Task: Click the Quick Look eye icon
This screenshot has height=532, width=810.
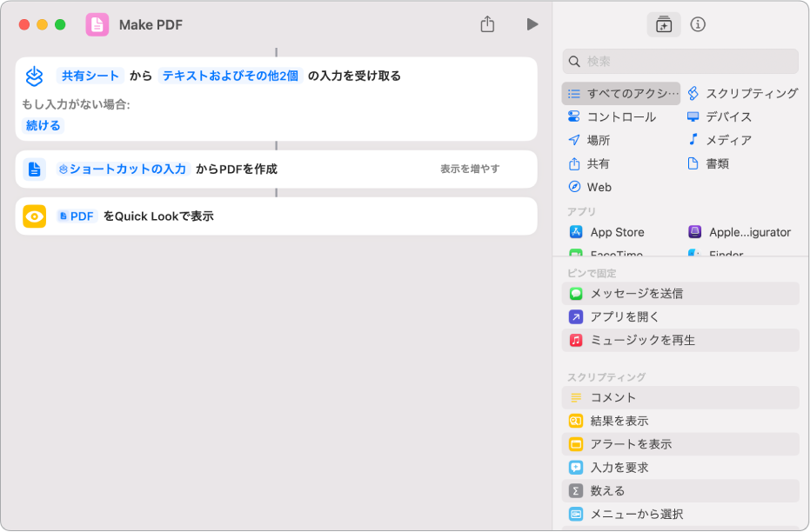Action: (35, 216)
